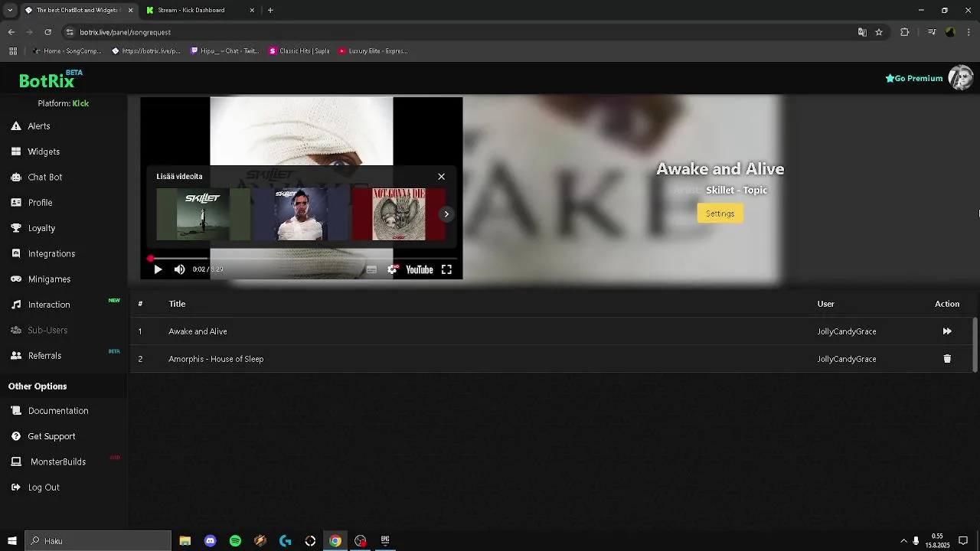Play the YouTube video
Image resolution: width=980 pixels, height=551 pixels.
coord(158,269)
